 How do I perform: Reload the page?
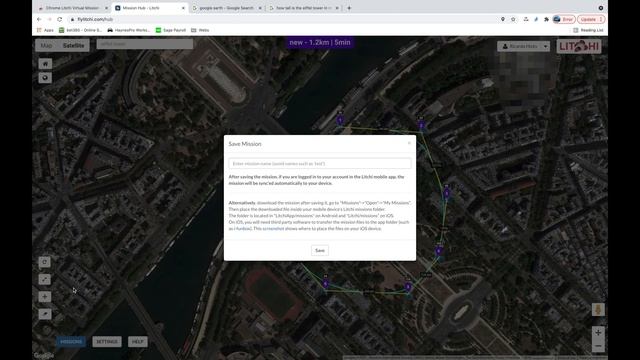(60, 19)
